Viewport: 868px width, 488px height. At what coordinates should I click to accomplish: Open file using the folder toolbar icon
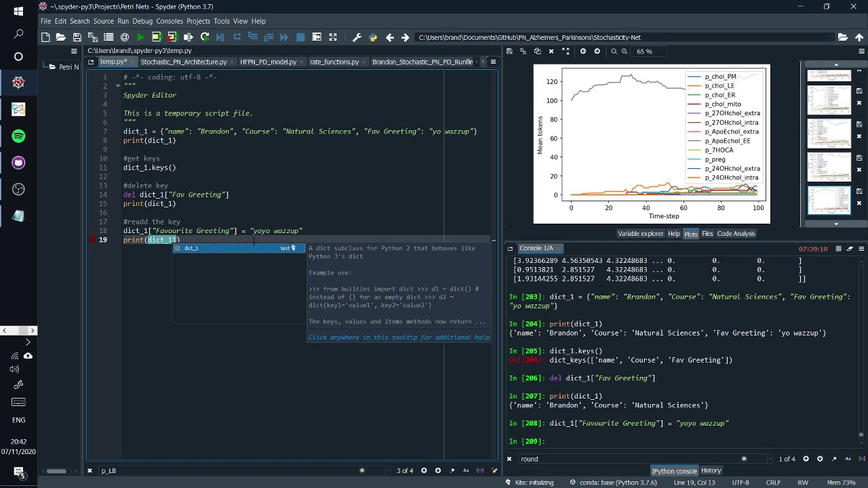pos(61,37)
